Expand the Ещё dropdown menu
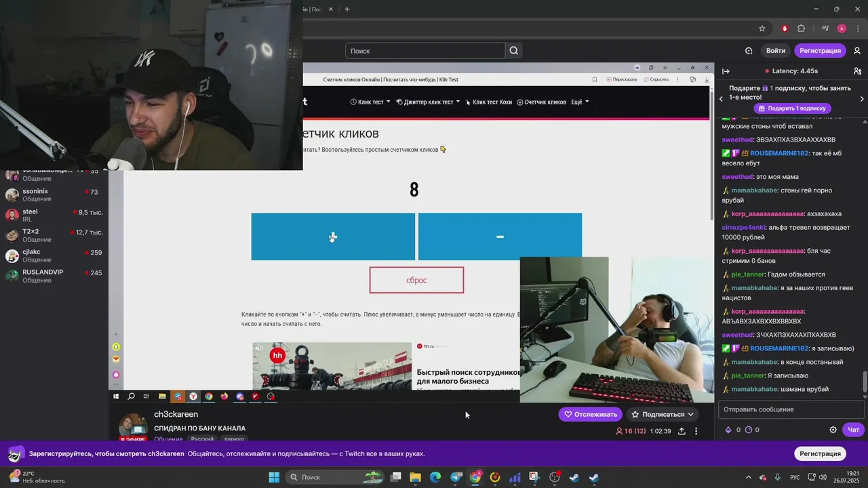The height and width of the screenshot is (488, 868). pos(580,102)
